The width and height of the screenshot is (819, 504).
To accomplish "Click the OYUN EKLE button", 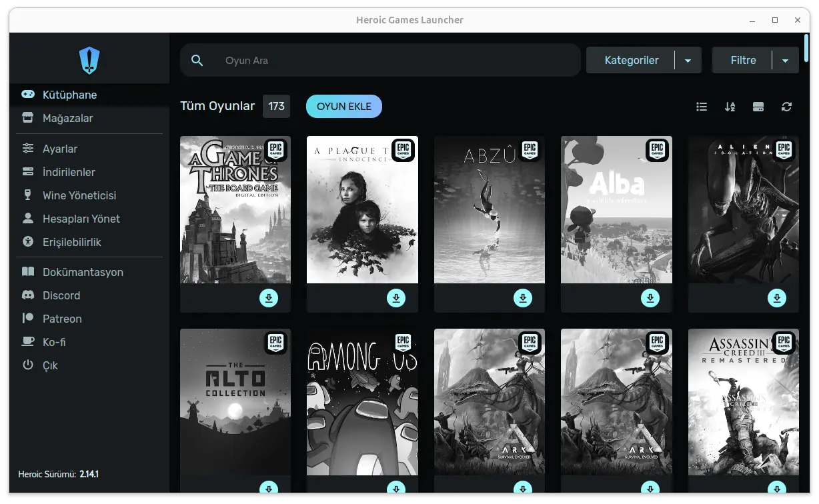I will [344, 106].
